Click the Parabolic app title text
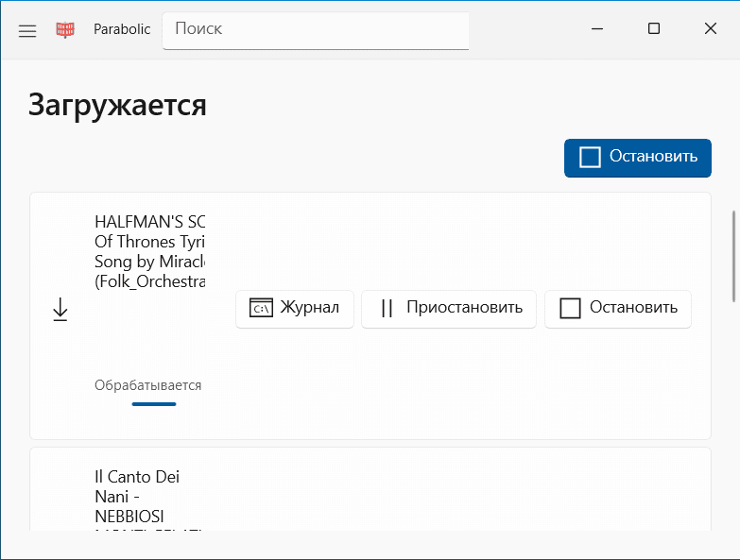Screen dimensions: 740x560 [122, 29]
